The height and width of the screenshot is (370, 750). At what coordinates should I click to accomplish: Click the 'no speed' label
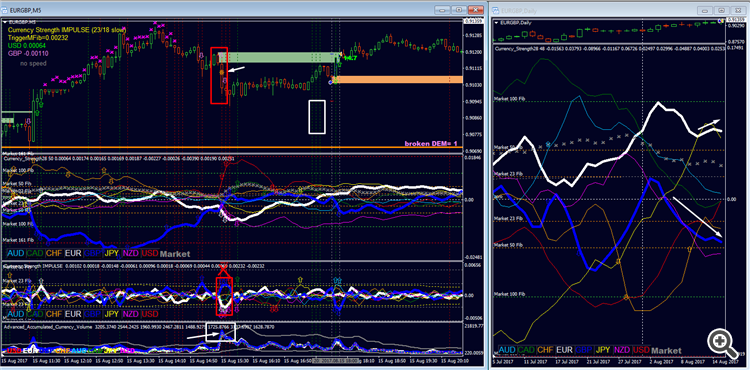coord(33,63)
